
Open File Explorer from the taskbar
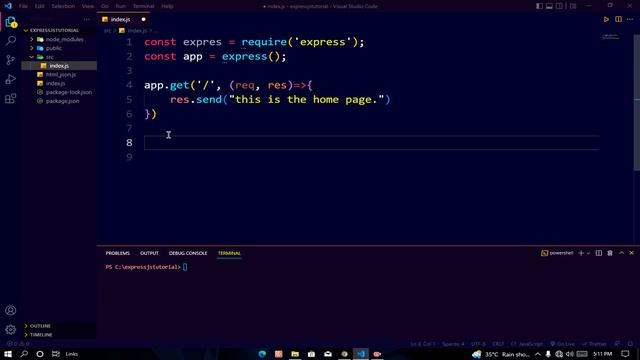click(295, 354)
